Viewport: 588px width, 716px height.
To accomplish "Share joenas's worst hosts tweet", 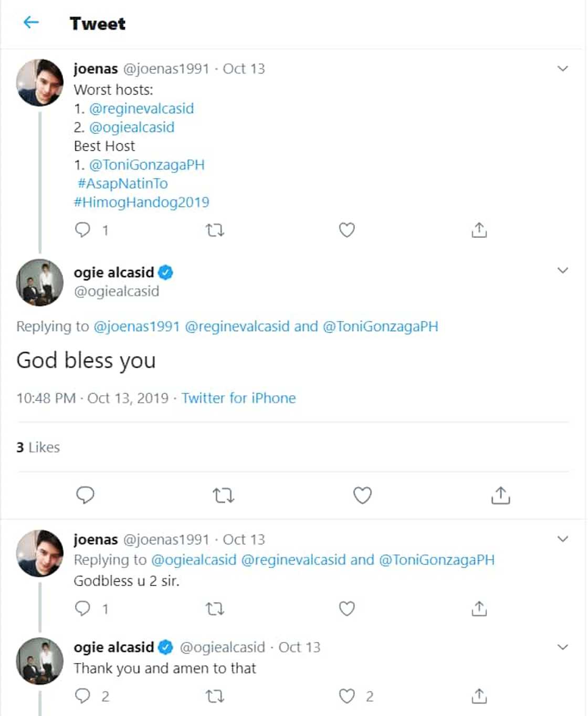I will tap(478, 229).
